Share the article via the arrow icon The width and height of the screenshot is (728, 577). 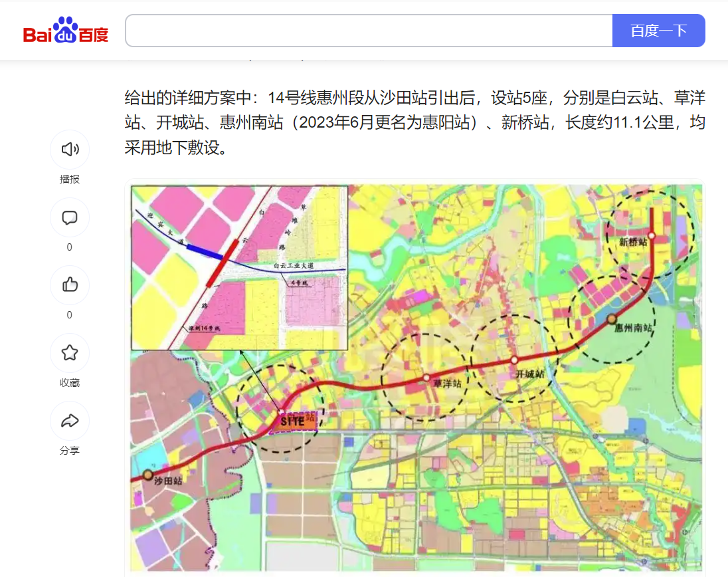(x=70, y=421)
